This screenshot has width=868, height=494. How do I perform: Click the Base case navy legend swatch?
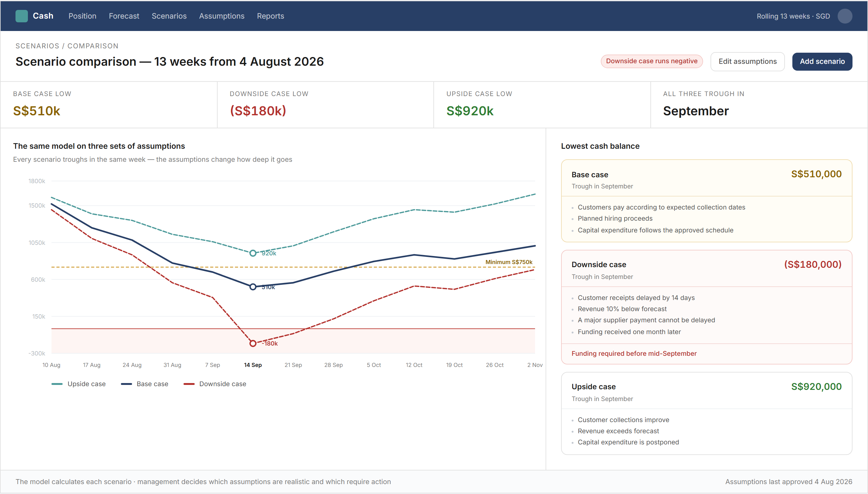126,384
